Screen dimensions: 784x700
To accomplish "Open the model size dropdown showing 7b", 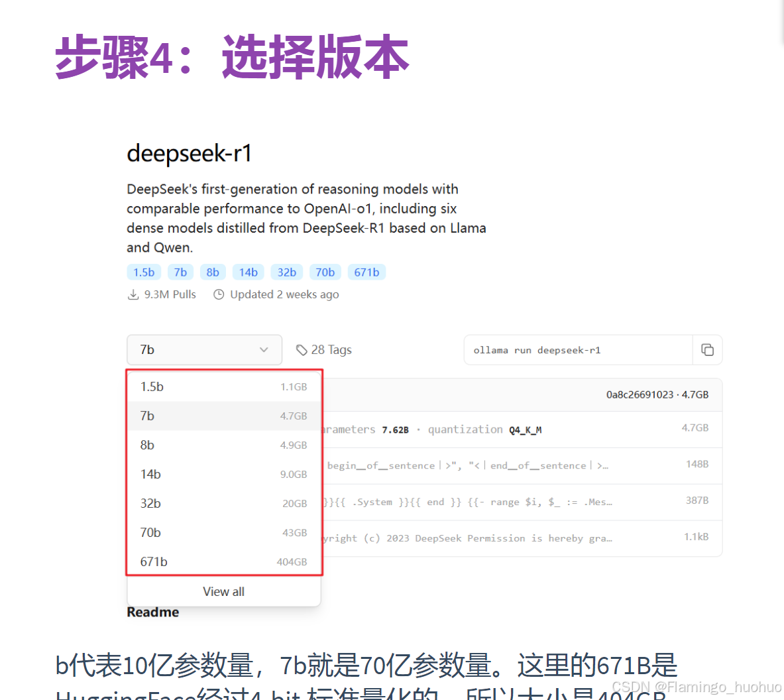I will 204,349.
